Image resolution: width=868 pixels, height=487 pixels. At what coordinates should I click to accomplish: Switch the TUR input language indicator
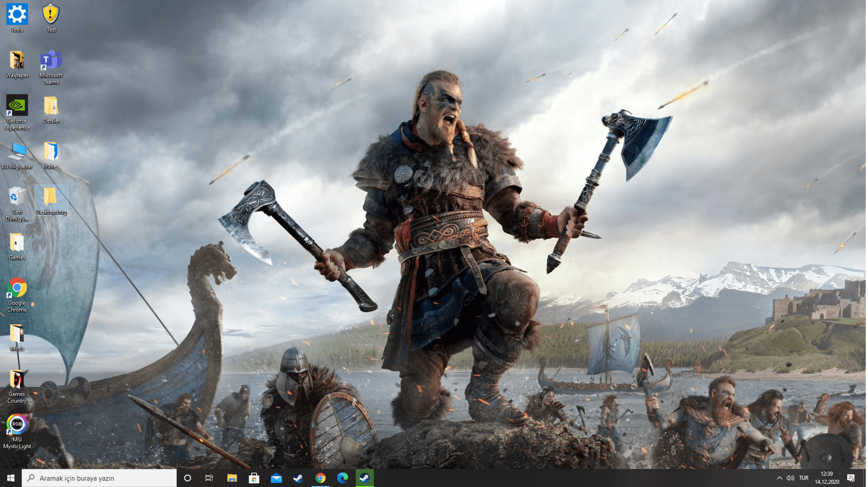pos(804,478)
